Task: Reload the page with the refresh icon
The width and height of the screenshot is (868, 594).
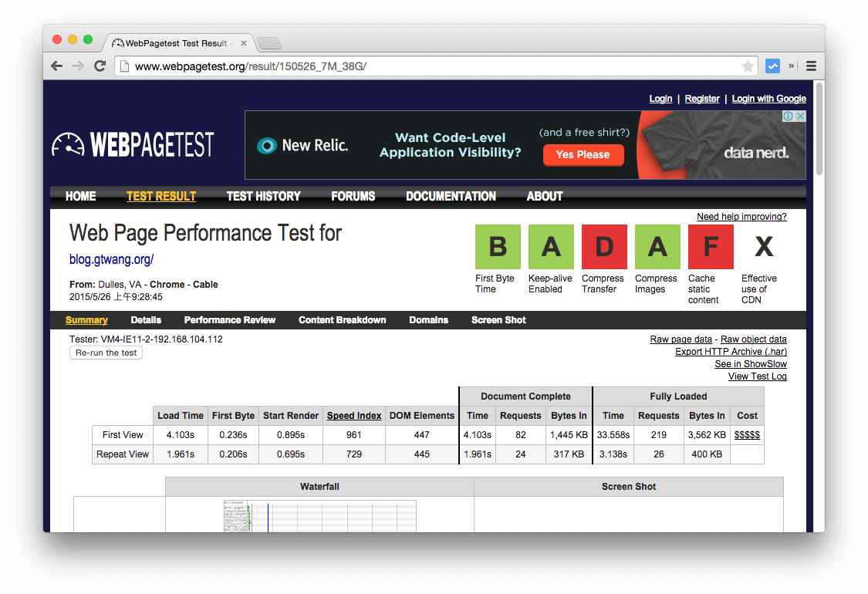Action: click(100, 66)
